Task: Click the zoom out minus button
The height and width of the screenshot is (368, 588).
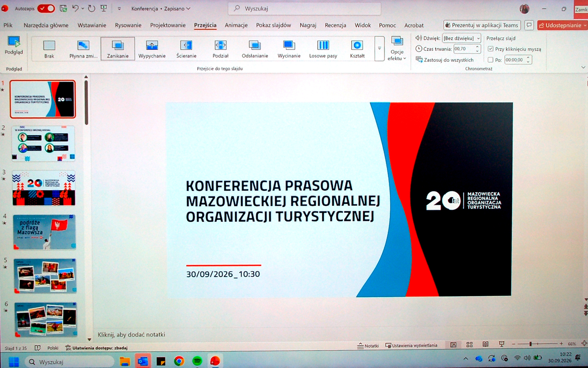Action: tap(514, 344)
